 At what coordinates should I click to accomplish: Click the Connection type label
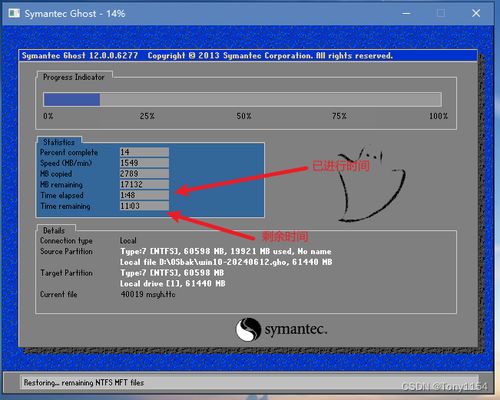66,241
